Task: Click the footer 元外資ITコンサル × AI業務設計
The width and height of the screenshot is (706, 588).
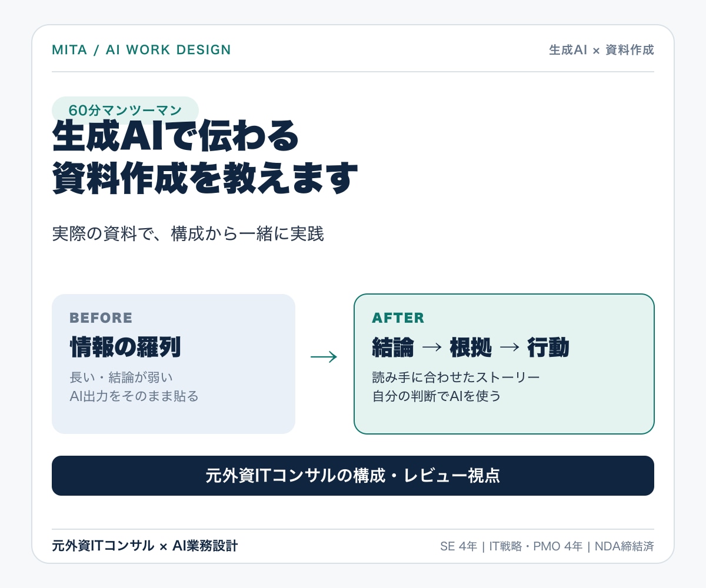Action: pos(145,546)
